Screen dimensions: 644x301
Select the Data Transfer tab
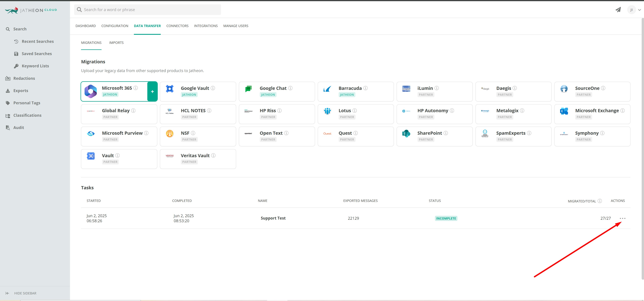point(147,26)
